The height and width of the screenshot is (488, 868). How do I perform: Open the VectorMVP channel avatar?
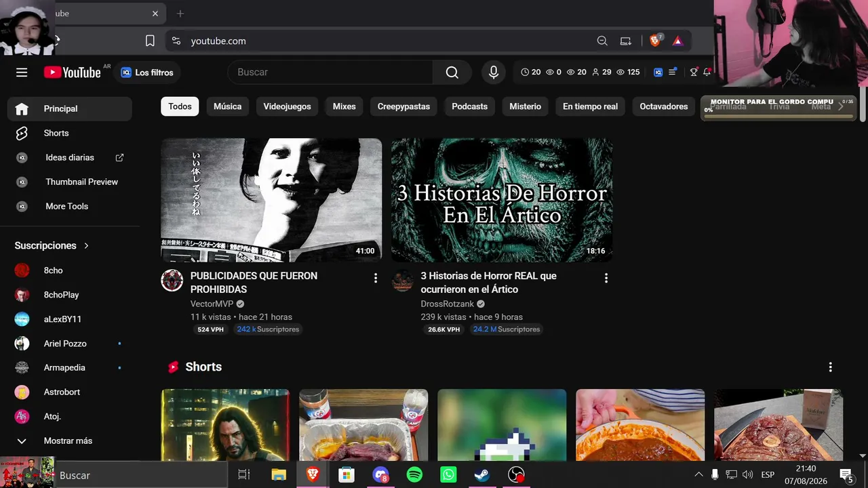click(172, 280)
